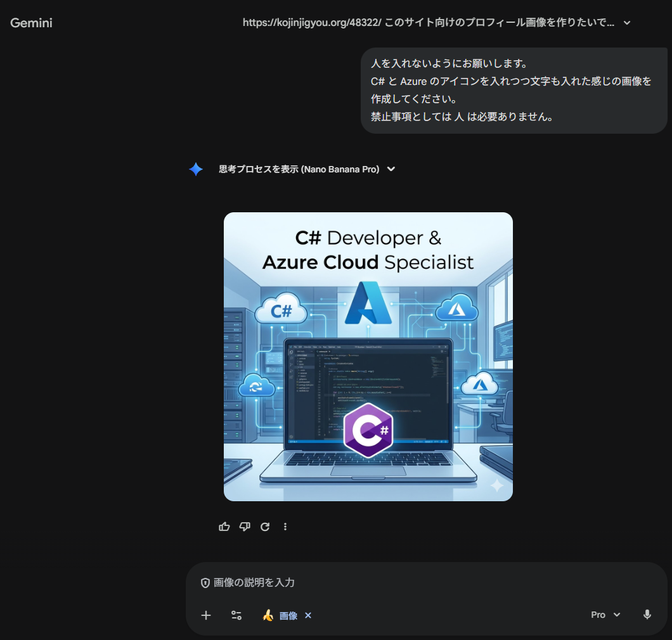Remove the 画像 tool using its X

tap(308, 615)
